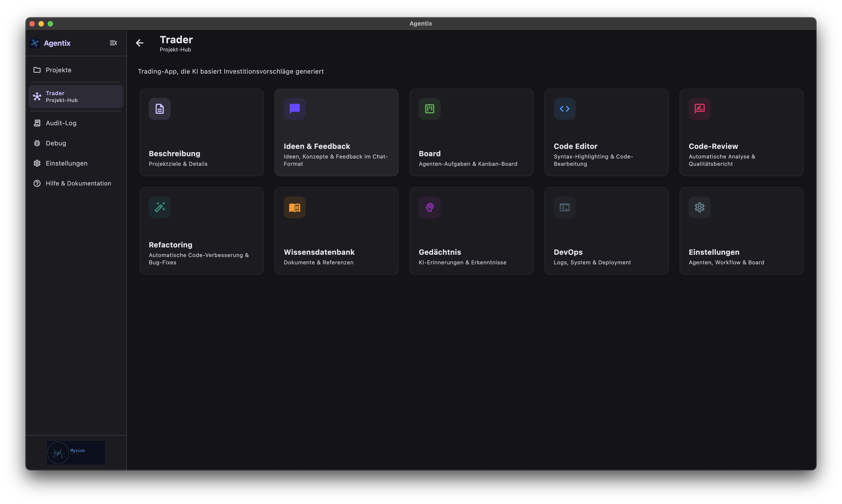The width and height of the screenshot is (842, 504).
Task: Click the green macOS zoom window button
Action: [x=50, y=23]
